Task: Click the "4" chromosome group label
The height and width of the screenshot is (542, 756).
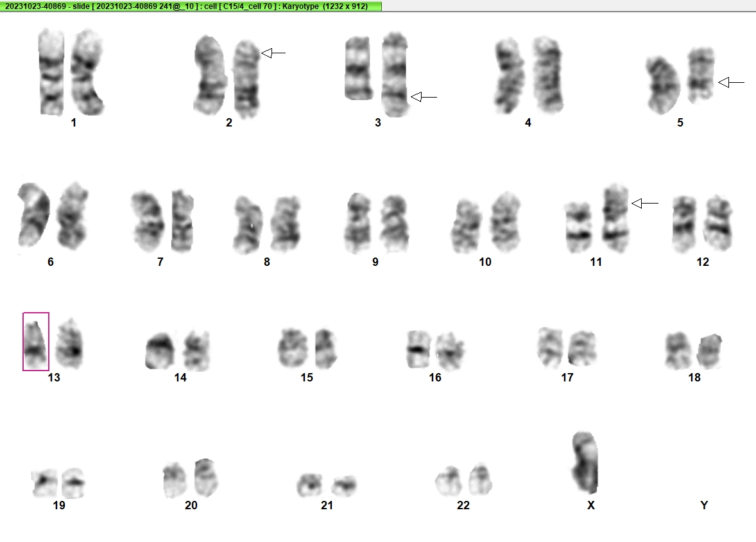Action: (x=528, y=123)
